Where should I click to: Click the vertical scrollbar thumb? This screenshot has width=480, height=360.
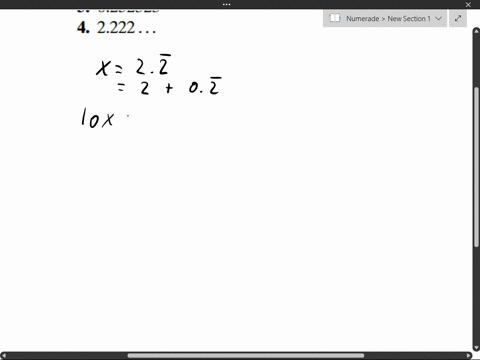pos(476,167)
